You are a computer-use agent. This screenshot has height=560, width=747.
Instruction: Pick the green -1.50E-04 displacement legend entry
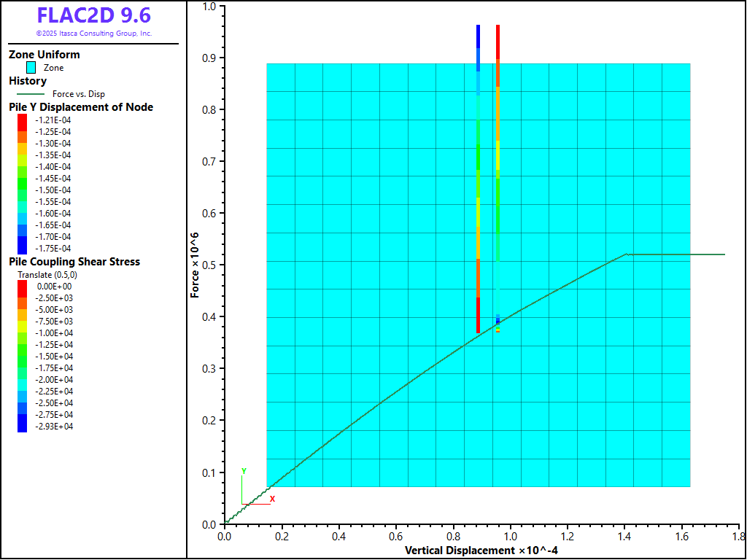click(22, 190)
